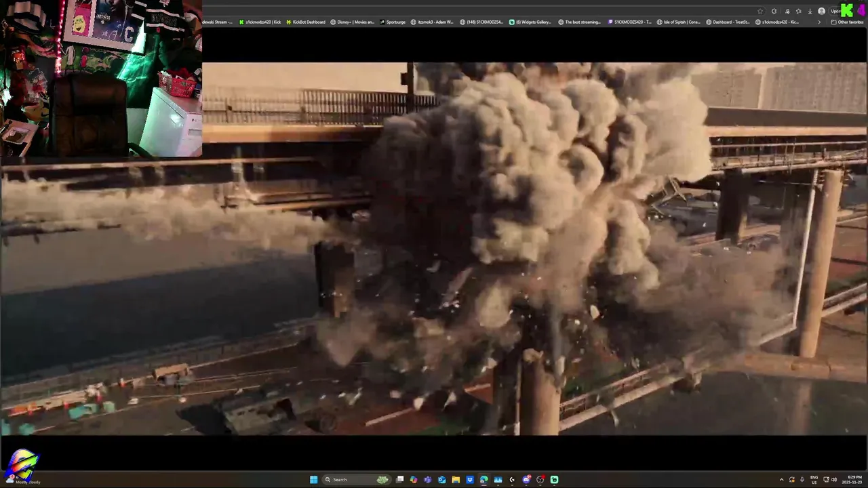Click the explosion video player
Image resolution: width=868 pixels, height=488 pixels.
[434, 248]
